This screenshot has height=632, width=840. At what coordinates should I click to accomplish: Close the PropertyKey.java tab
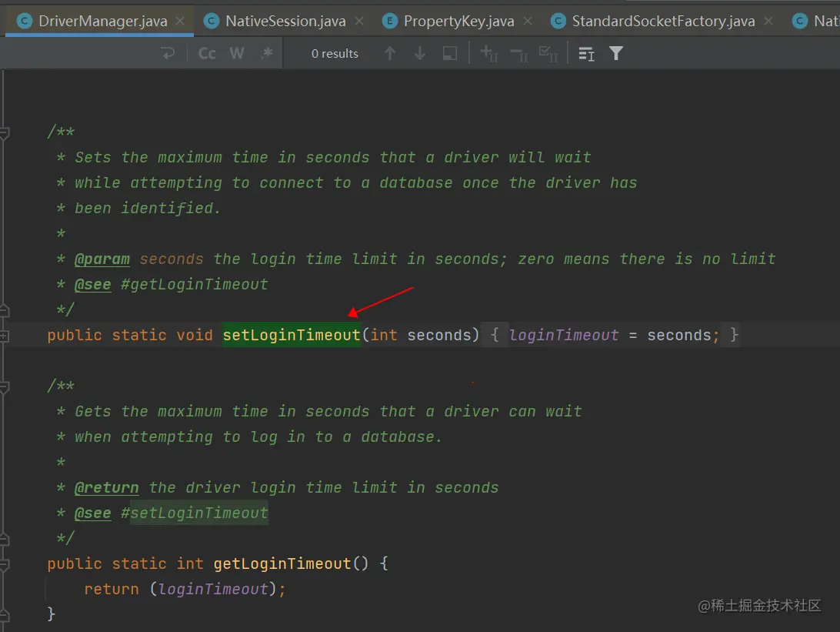point(528,21)
